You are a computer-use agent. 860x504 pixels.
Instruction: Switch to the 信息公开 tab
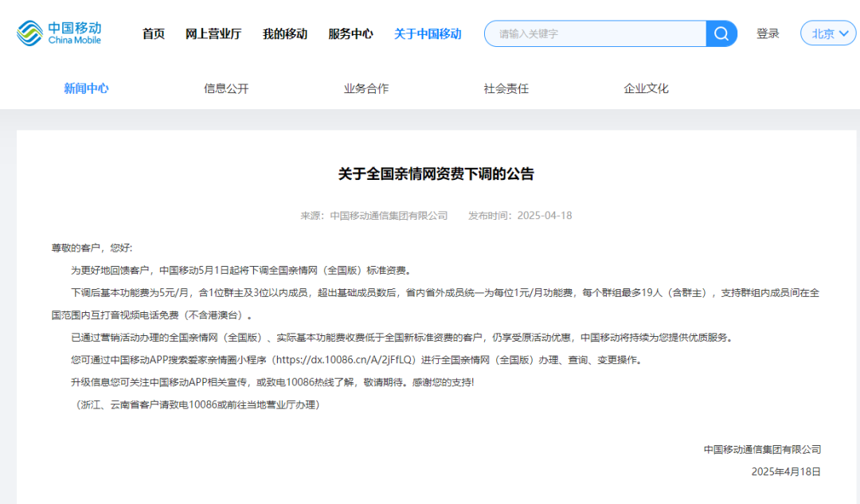pyautogui.click(x=225, y=88)
